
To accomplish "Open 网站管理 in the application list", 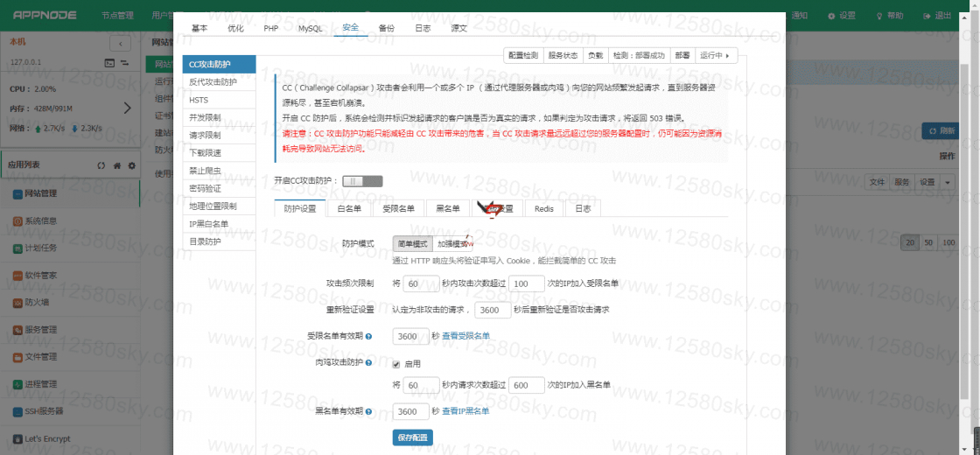I will pos(70,193).
